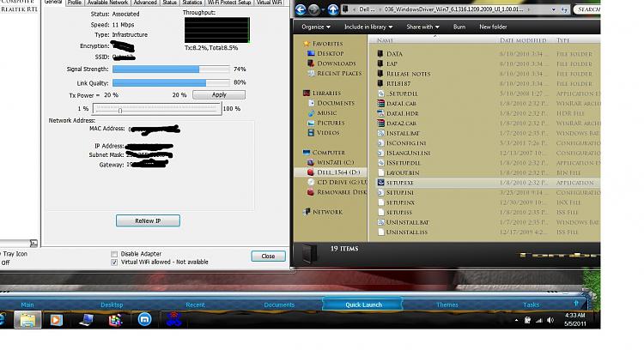644x362 pixels.
Task: Switch to the Wi-Fi Protect Setup tab
Action: [x=229, y=3]
